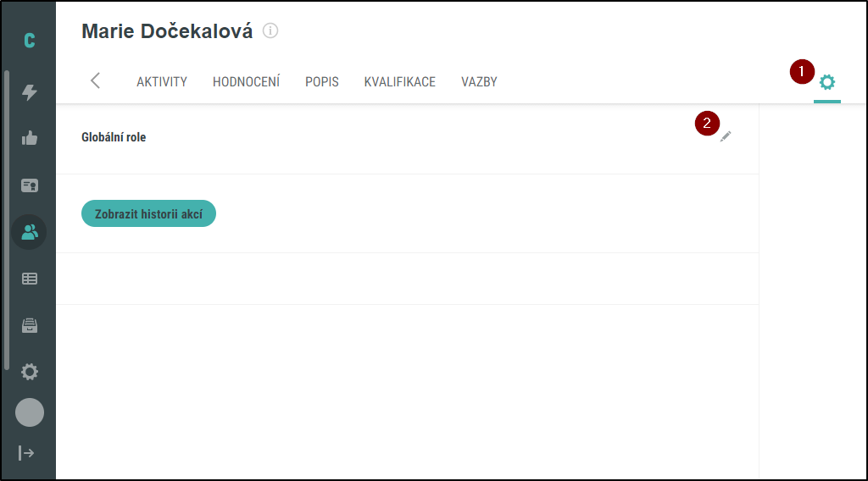Screen dimensions: 868x481
Task: Open the thumbs-up ratings sidebar icon
Action: 30,138
